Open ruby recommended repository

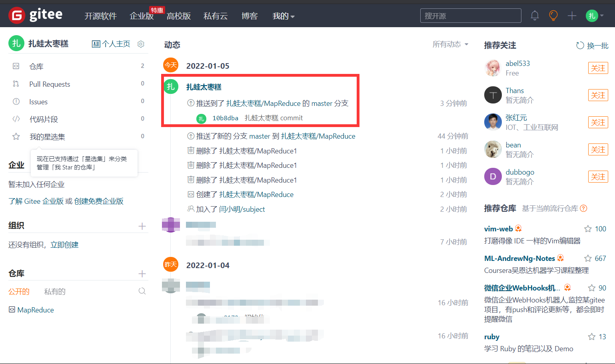pos(492,337)
